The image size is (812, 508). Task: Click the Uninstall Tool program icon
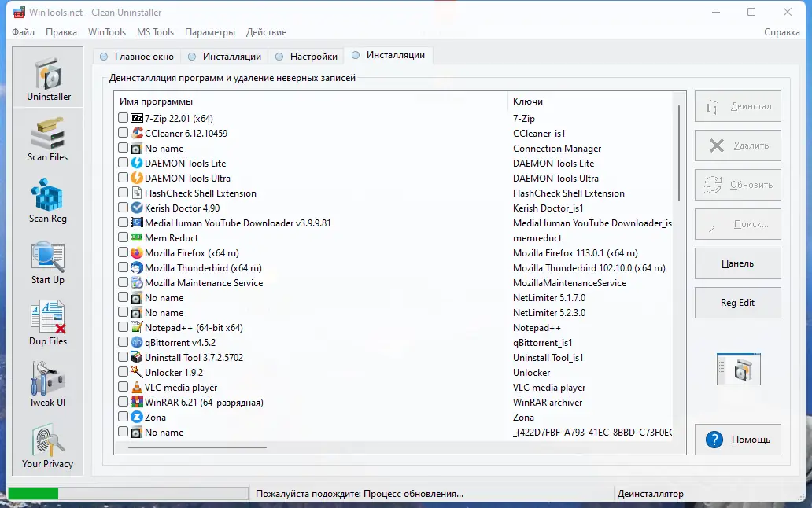(137, 358)
